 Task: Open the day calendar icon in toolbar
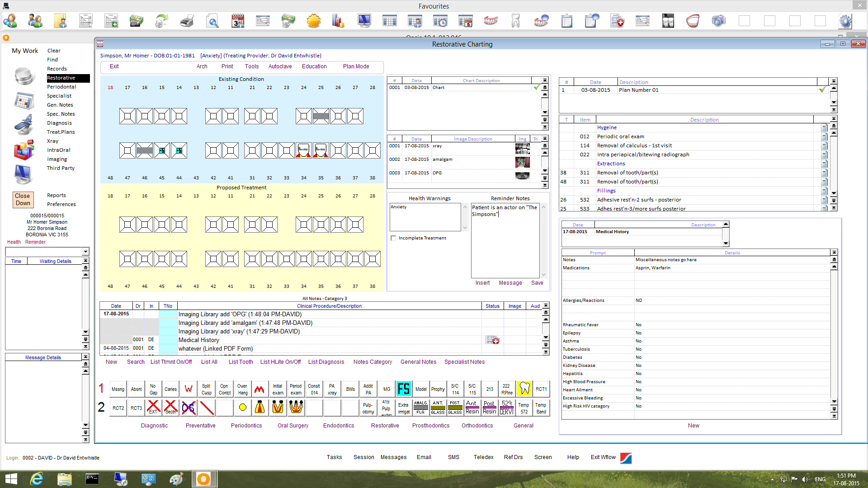coord(238,21)
